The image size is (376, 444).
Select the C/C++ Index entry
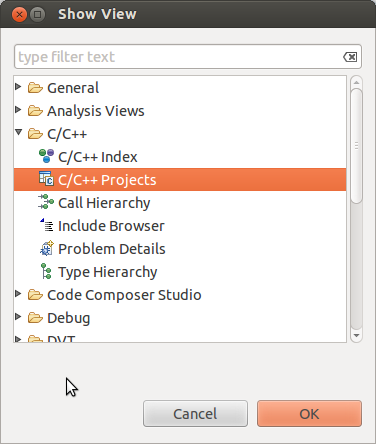click(x=98, y=157)
